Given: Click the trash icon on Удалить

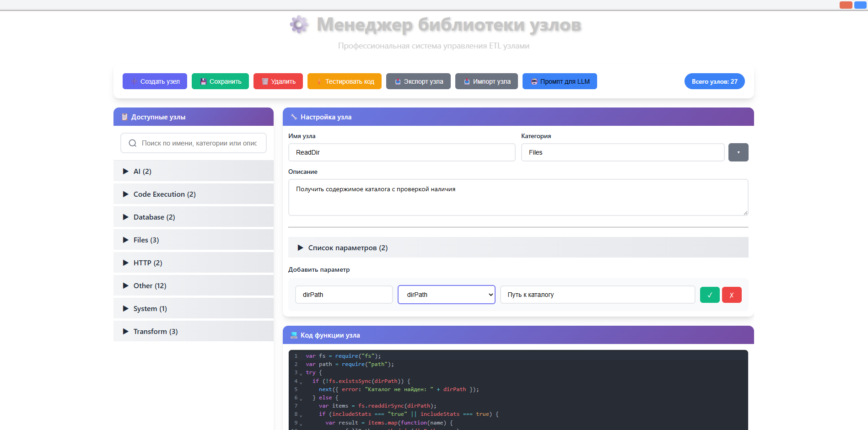Looking at the screenshot, I should pos(265,81).
